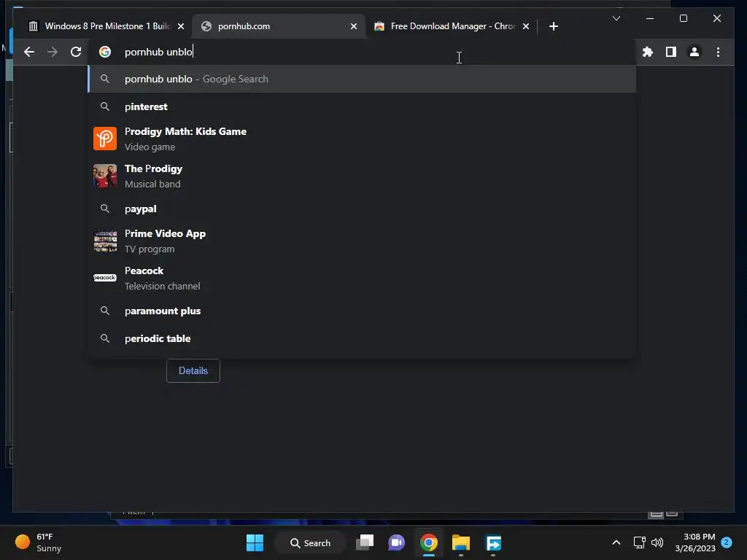This screenshot has height=560, width=747.
Task: Click Google Chrome taskbar icon
Action: 429,542
